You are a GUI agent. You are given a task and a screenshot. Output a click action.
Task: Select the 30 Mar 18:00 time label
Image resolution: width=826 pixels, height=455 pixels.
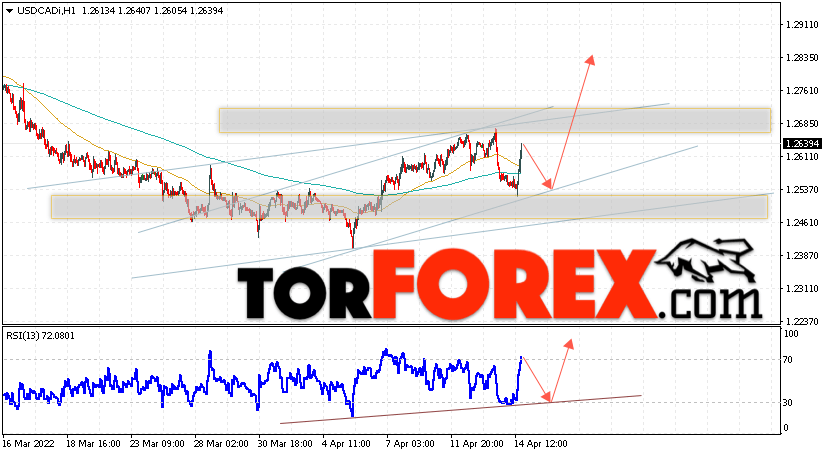coord(284,444)
